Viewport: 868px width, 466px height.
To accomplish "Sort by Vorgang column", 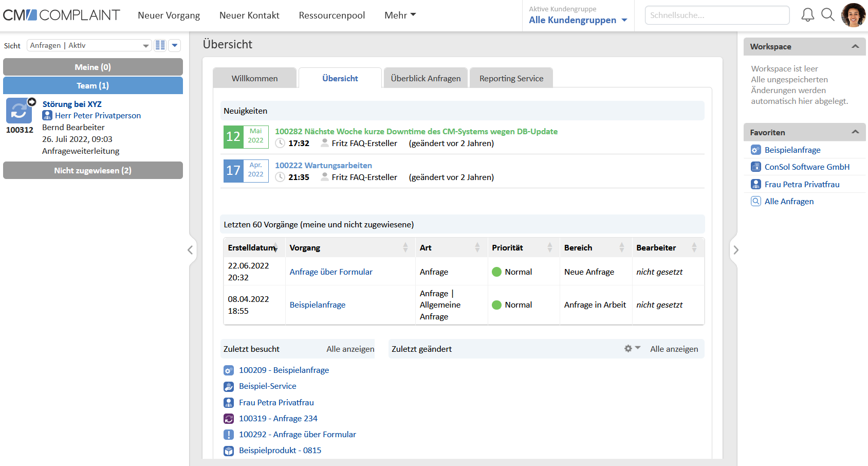I will coord(350,247).
